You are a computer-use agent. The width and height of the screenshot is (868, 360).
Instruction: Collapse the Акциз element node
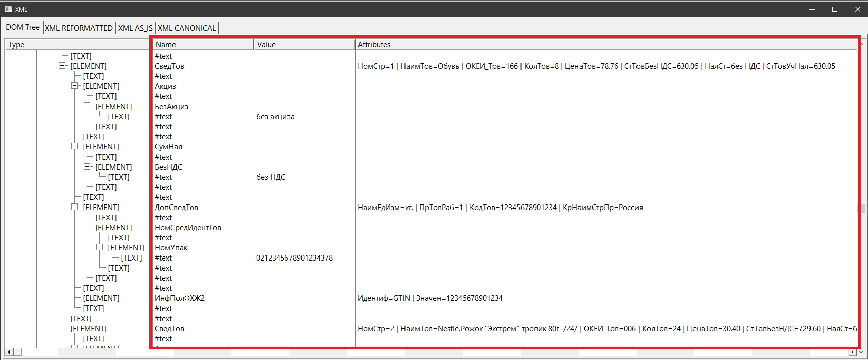[x=75, y=86]
